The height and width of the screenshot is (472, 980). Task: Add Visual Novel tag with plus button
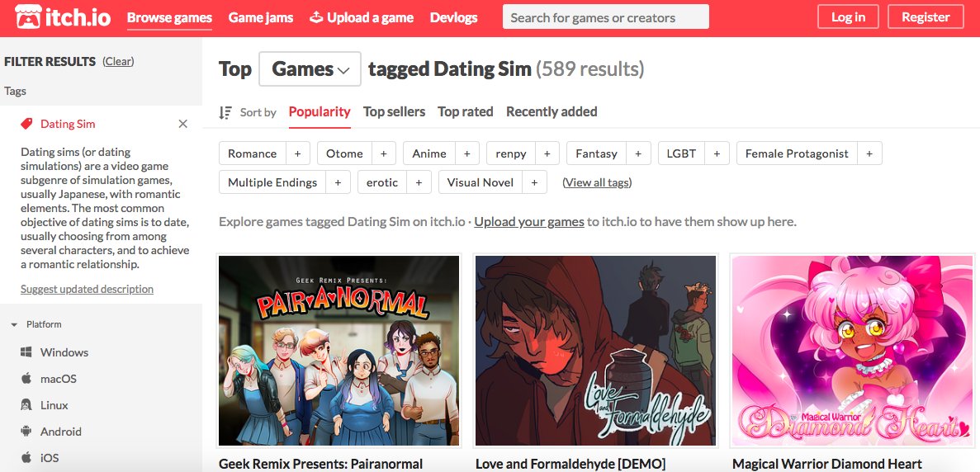(x=534, y=182)
